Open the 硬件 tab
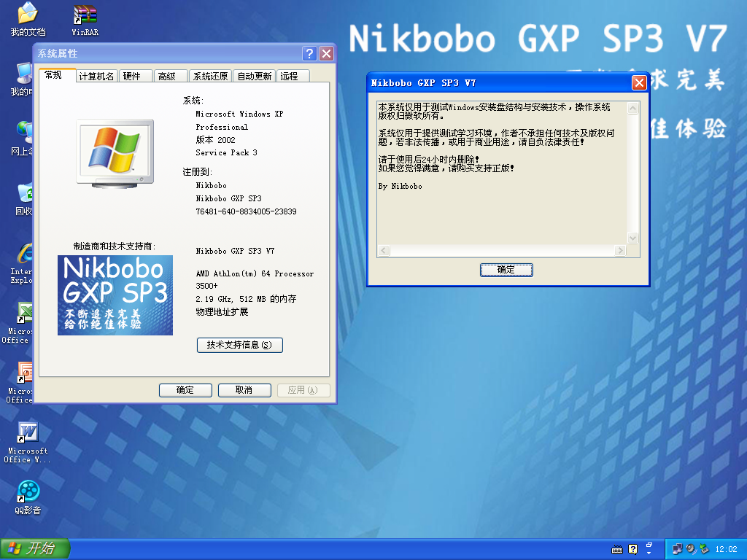The height and width of the screenshot is (560, 747). pyautogui.click(x=136, y=76)
